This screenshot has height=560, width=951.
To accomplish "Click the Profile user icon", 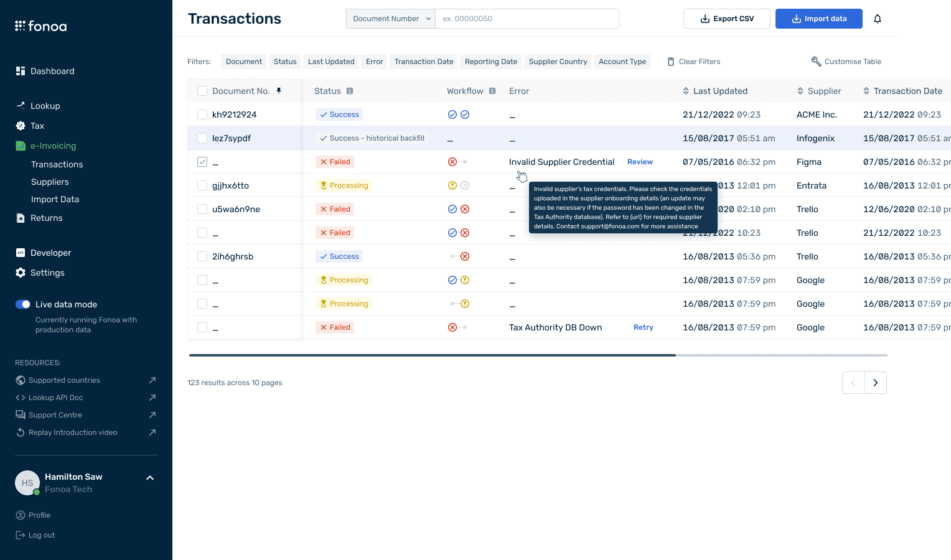I will tap(21, 515).
